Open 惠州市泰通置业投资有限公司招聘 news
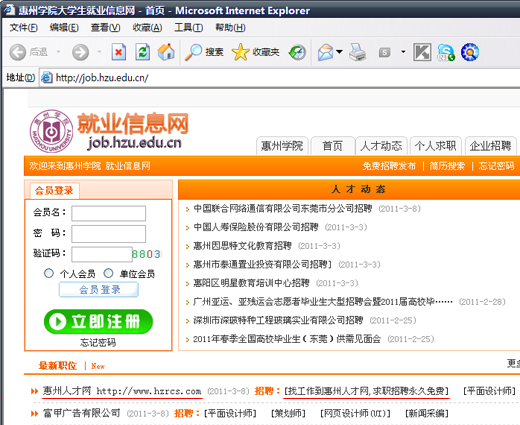This screenshot has width=520, height=425. tap(263, 265)
